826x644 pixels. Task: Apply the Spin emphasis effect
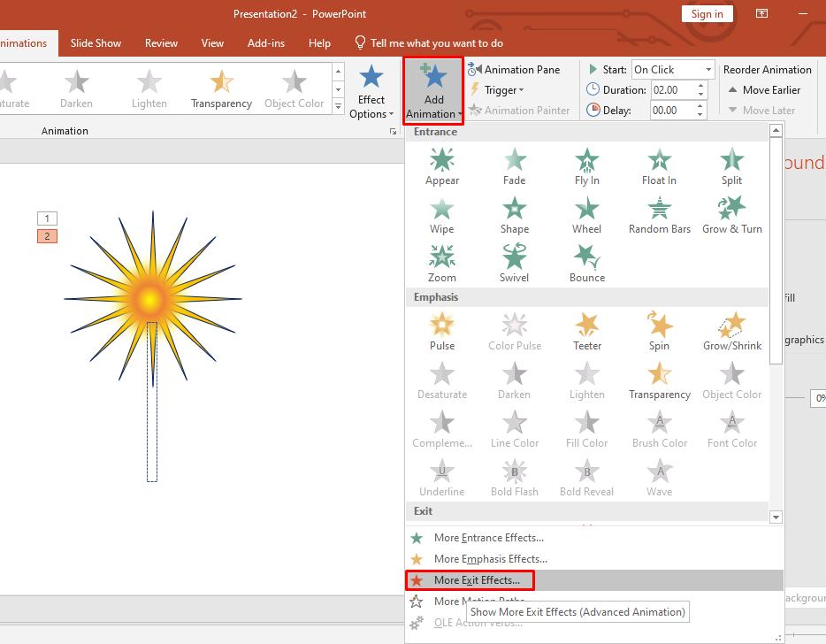click(659, 331)
